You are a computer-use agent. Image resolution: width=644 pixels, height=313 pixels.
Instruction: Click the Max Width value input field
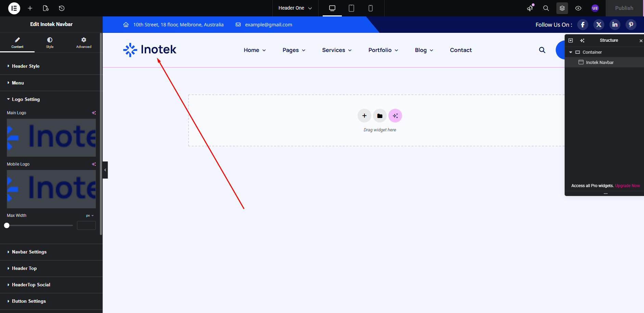click(86, 225)
